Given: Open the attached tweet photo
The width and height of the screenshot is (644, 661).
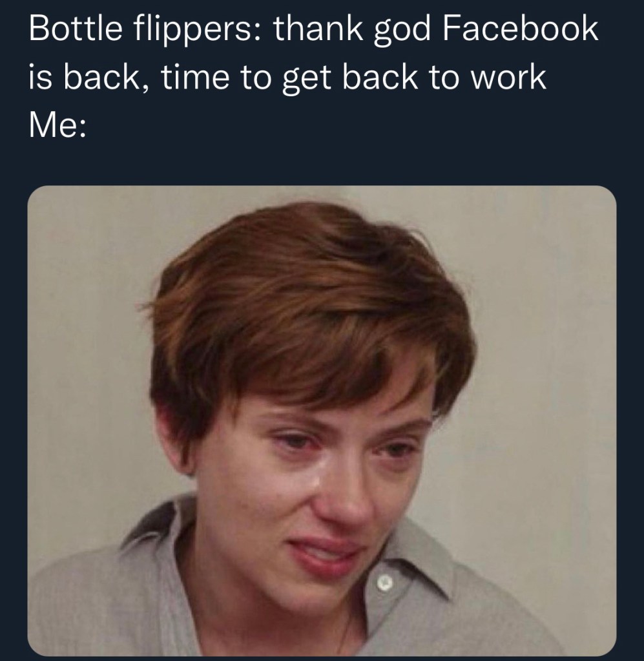Looking at the screenshot, I should pyautogui.click(x=322, y=420).
